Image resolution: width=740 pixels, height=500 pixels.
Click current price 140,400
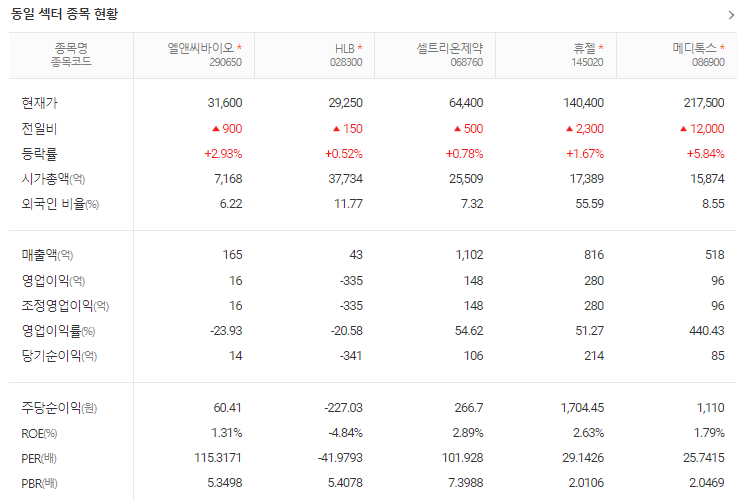[583, 103]
